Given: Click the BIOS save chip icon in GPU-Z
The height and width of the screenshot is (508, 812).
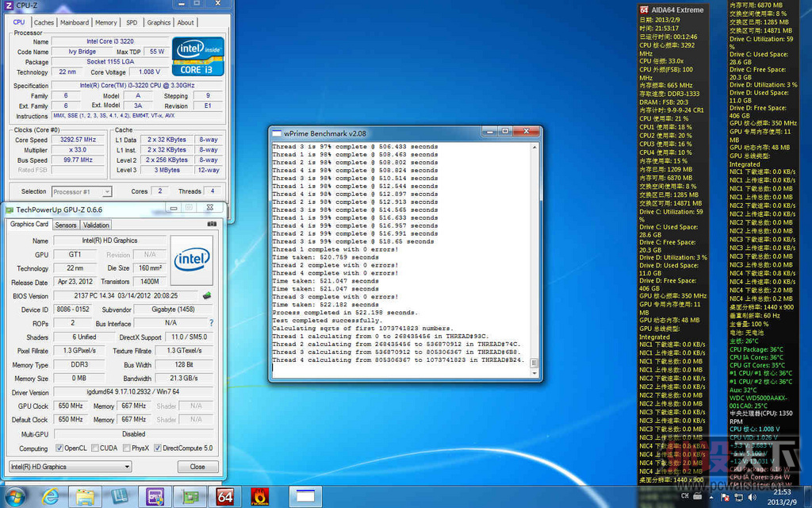Looking at the screenshot, I should click(207, 295).
